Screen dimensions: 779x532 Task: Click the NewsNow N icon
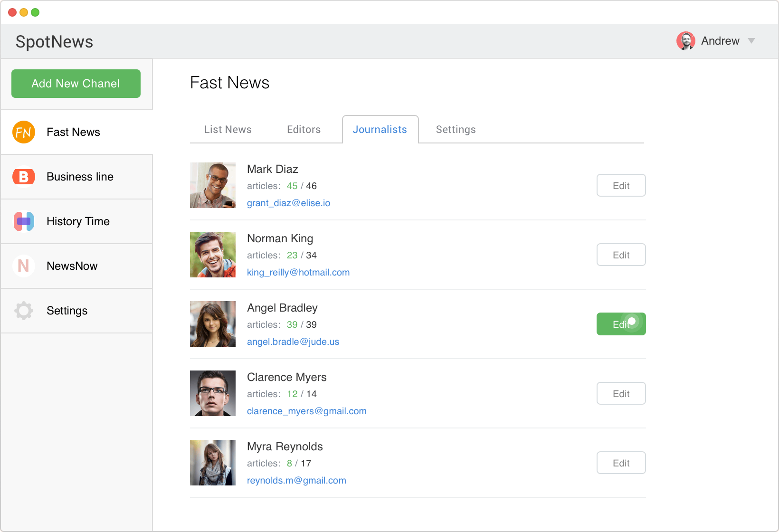pos(24,266)
